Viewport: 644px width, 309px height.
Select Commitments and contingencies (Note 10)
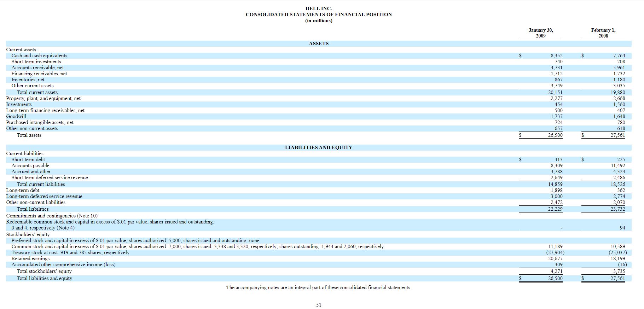[x=52, y=216]
